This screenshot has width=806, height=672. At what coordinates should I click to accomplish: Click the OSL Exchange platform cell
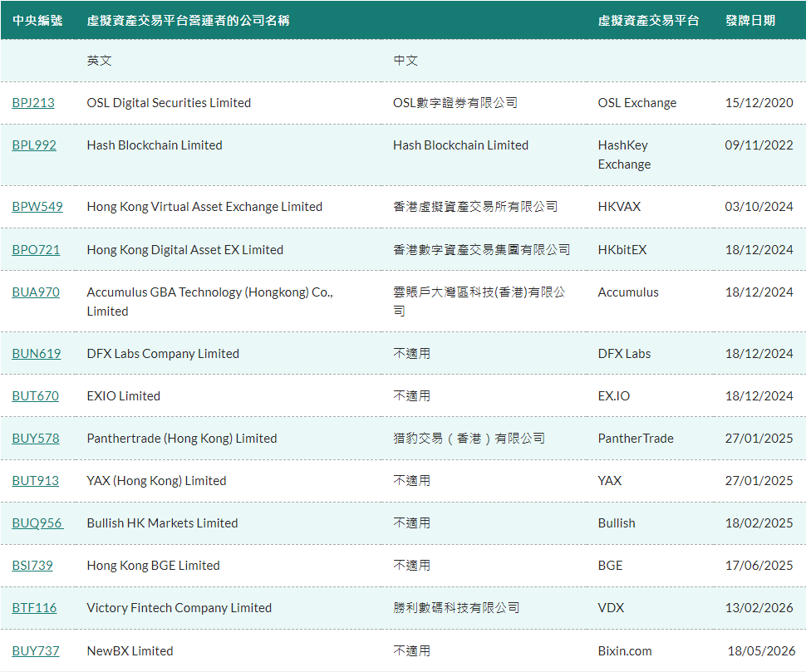coord(636,103)
